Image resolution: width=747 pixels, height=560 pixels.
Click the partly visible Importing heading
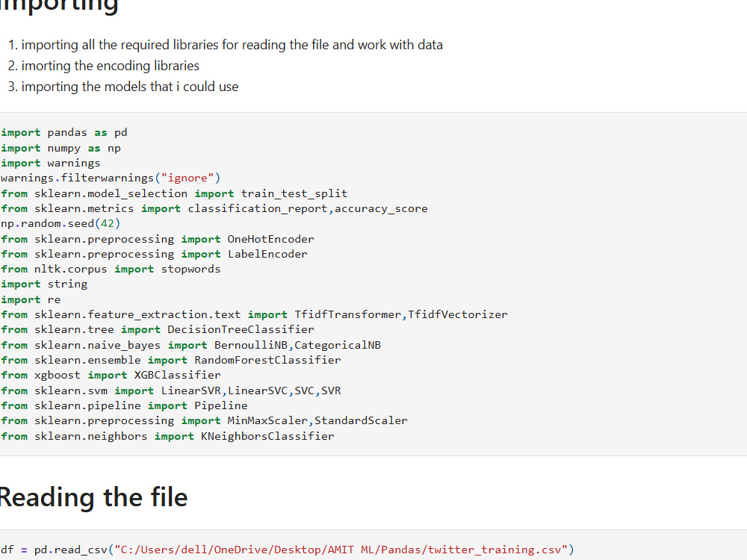tap(58, 7)
